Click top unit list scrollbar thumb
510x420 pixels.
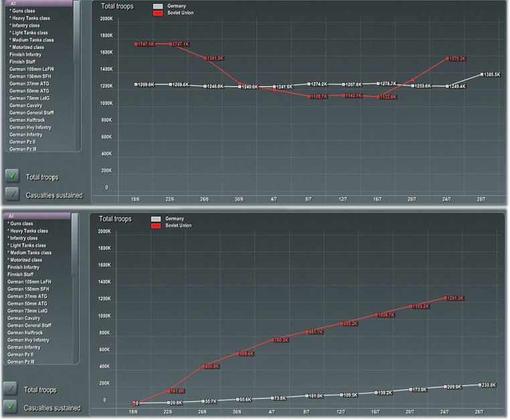point(77,32)
